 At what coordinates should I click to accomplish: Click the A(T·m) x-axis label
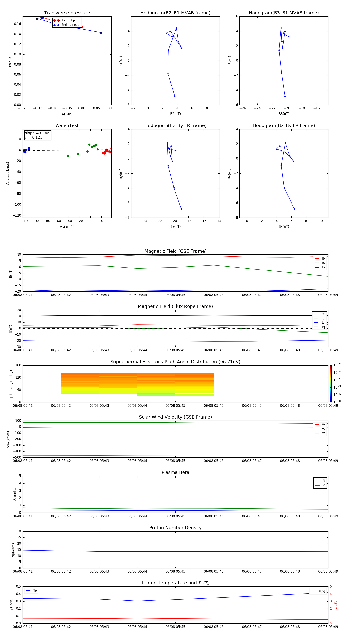point(67,114)
